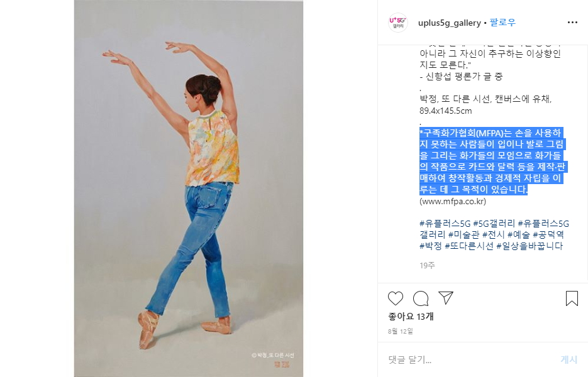This screenshot has width=588, height=377.
Task: Click the dancer painting image
Action: pyautogui.click(x=189, y=188)
